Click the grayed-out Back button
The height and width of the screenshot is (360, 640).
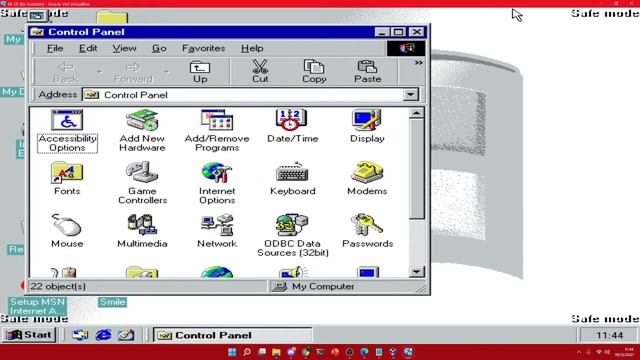coord(65,72)
